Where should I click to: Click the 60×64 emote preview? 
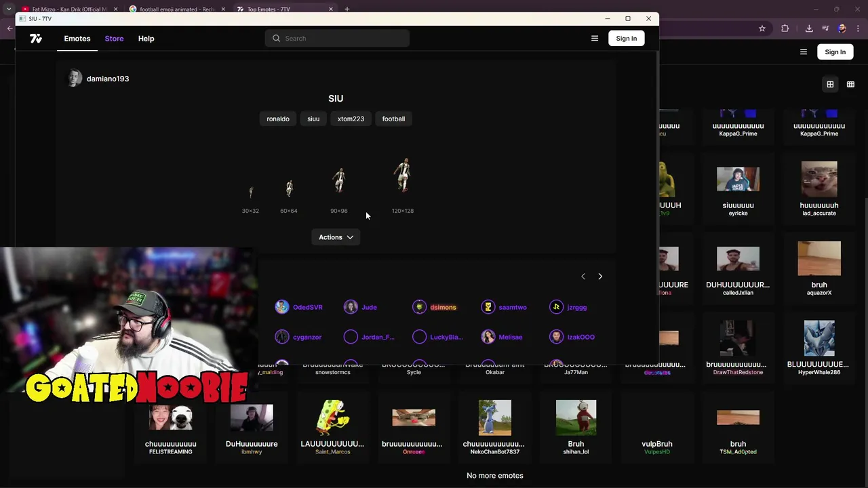coord(289,188)
